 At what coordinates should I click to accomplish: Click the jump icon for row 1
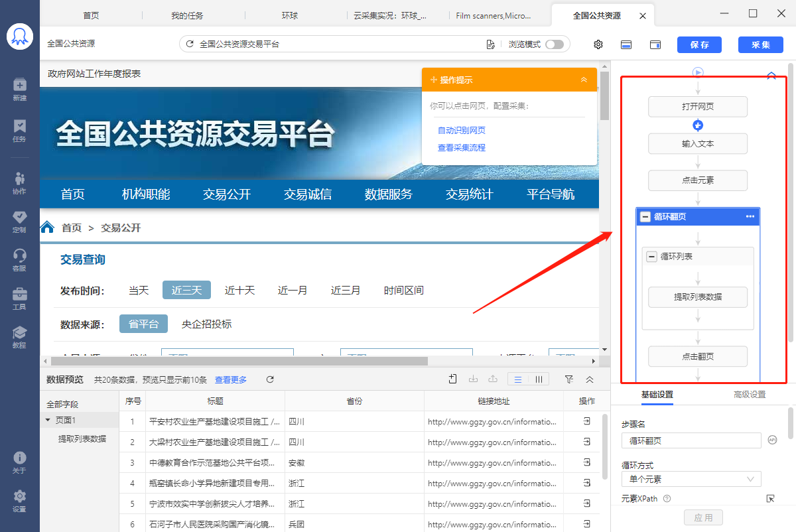coord(587,421)
